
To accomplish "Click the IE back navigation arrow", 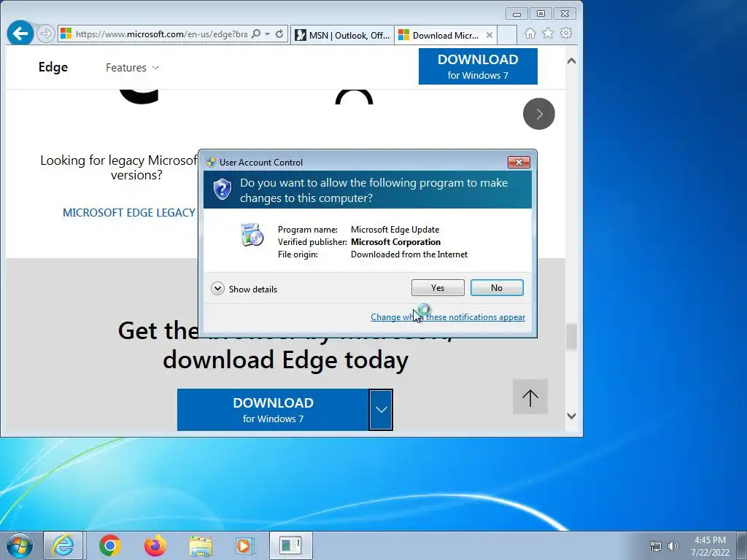I will click(20, 34).
